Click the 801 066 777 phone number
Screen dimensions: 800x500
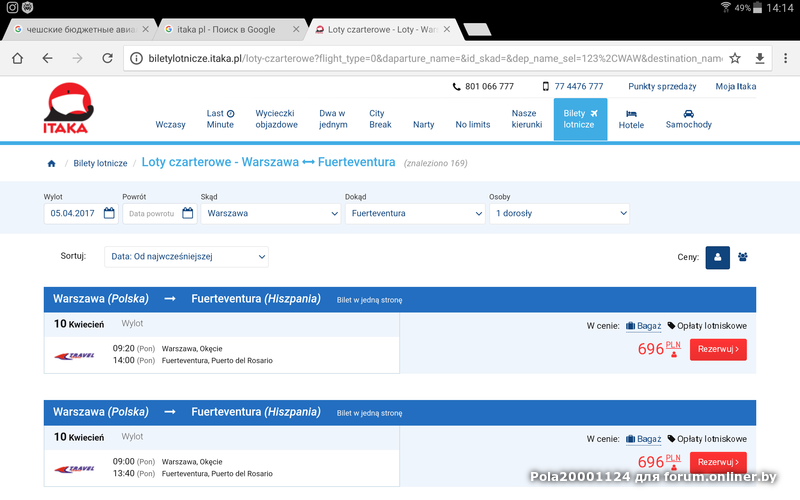(489, 87)
